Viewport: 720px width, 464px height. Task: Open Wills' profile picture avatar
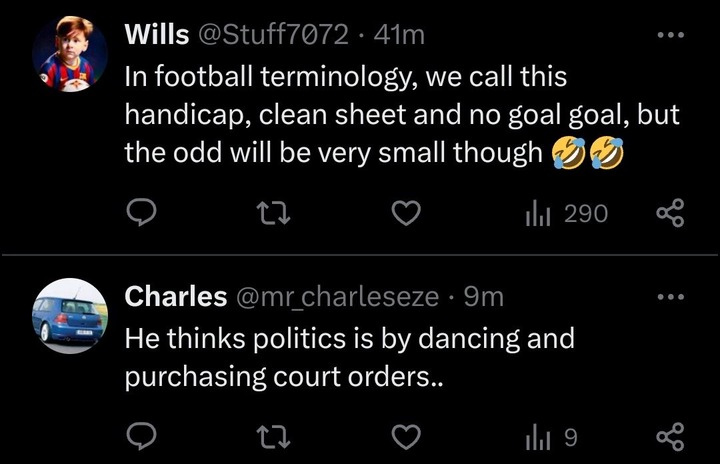[x=70, y=54]
